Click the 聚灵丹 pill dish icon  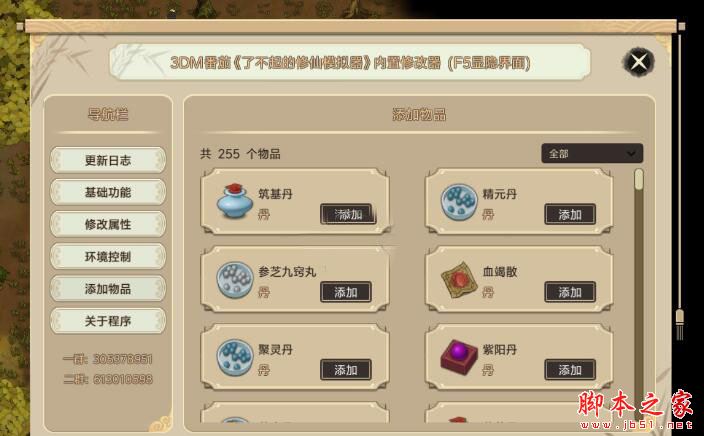(234, 357)
